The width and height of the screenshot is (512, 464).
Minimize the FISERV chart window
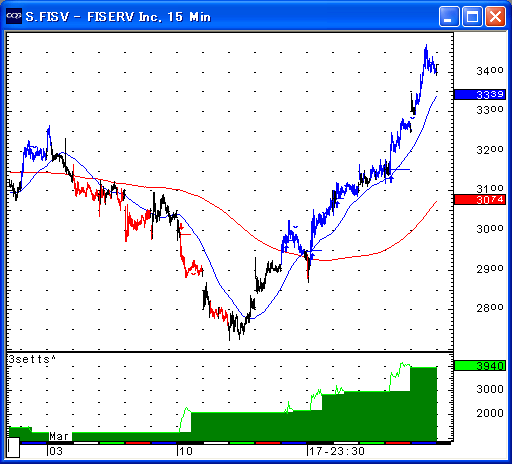pos(449,17)
